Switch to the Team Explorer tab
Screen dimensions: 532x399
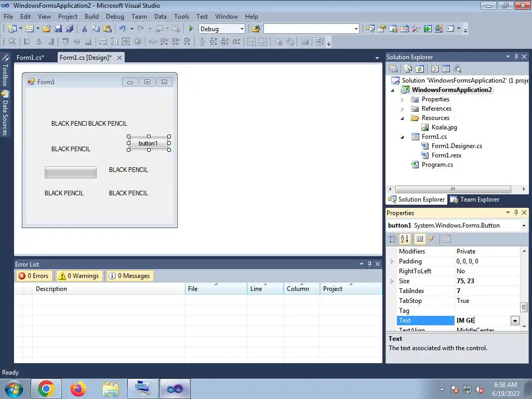pos(475,199)
